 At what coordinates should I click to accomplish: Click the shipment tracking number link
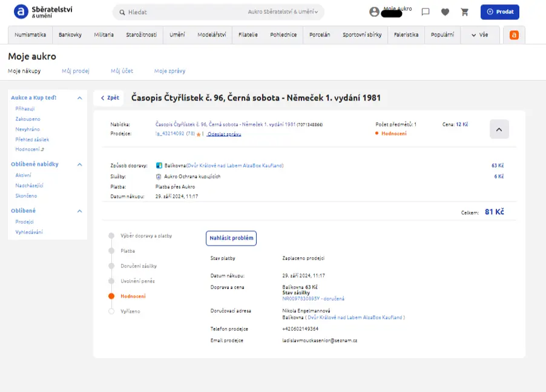click(313, 299)
